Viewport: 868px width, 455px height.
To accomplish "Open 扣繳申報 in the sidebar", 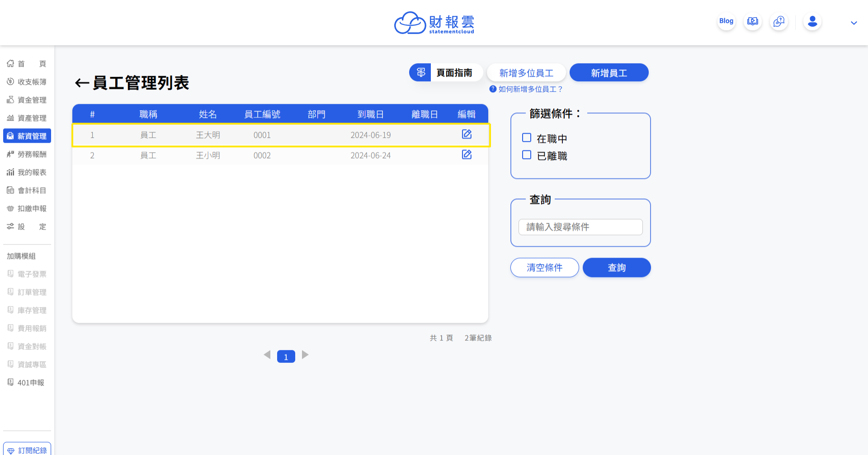I will pyautogui.click(x=27, y=208).
